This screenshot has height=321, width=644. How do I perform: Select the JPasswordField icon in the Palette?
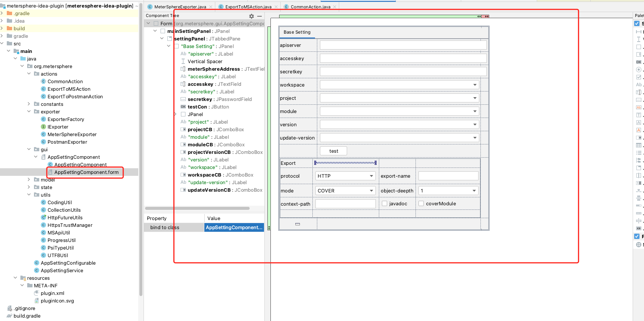click(639, 100)
